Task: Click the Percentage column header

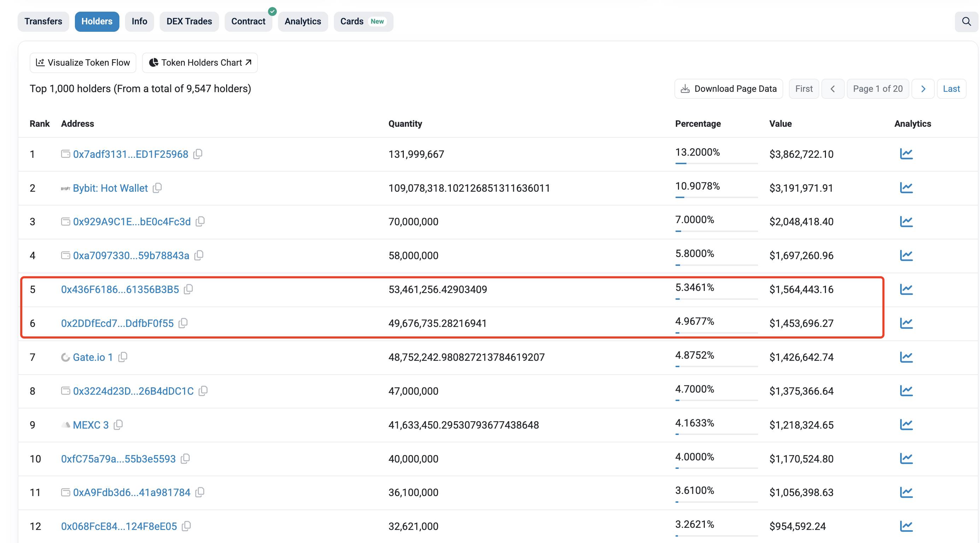Action: 698,124
